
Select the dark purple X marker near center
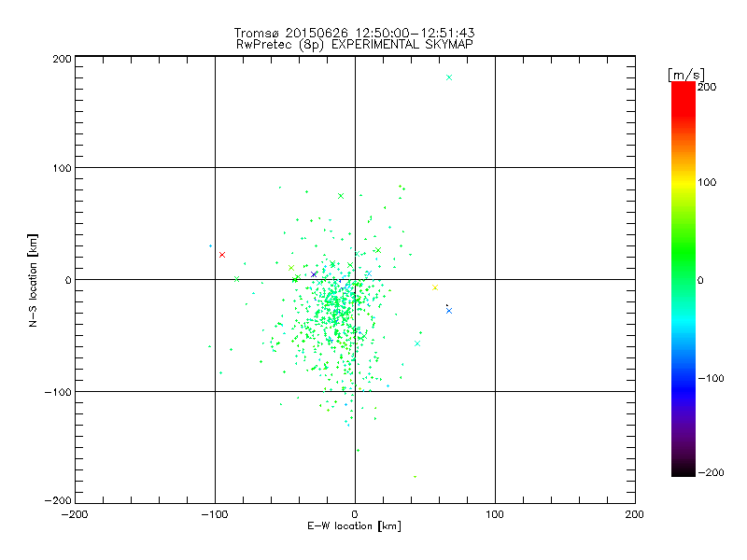[314, 274]
